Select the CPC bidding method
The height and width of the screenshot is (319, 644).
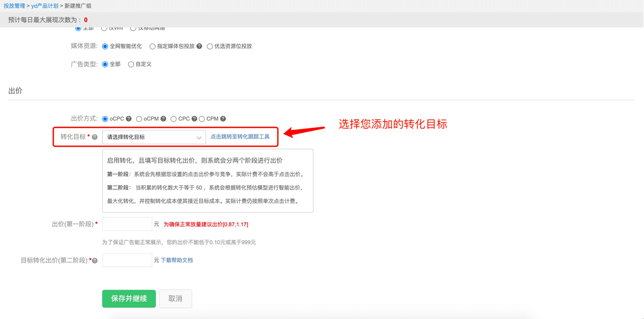(x=174, y=119)
